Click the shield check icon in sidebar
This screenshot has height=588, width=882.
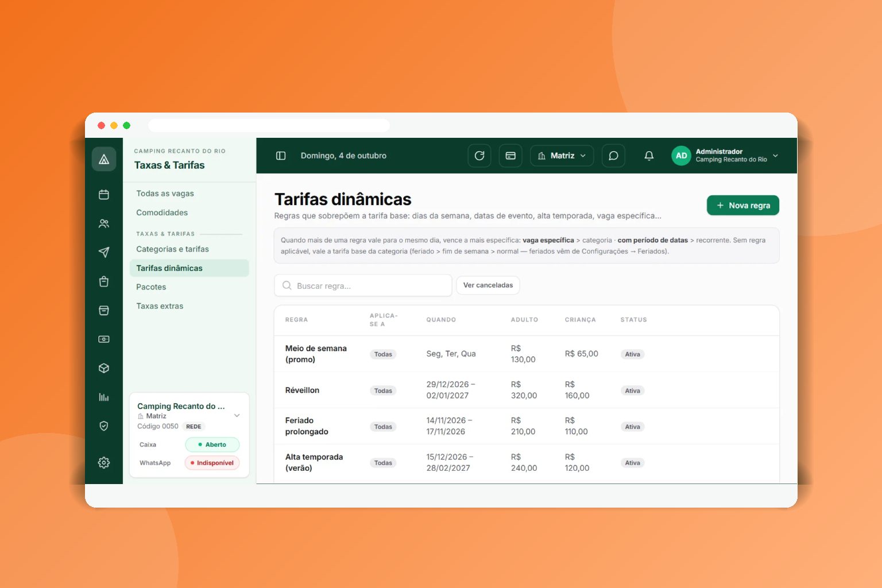coord(104,426)
